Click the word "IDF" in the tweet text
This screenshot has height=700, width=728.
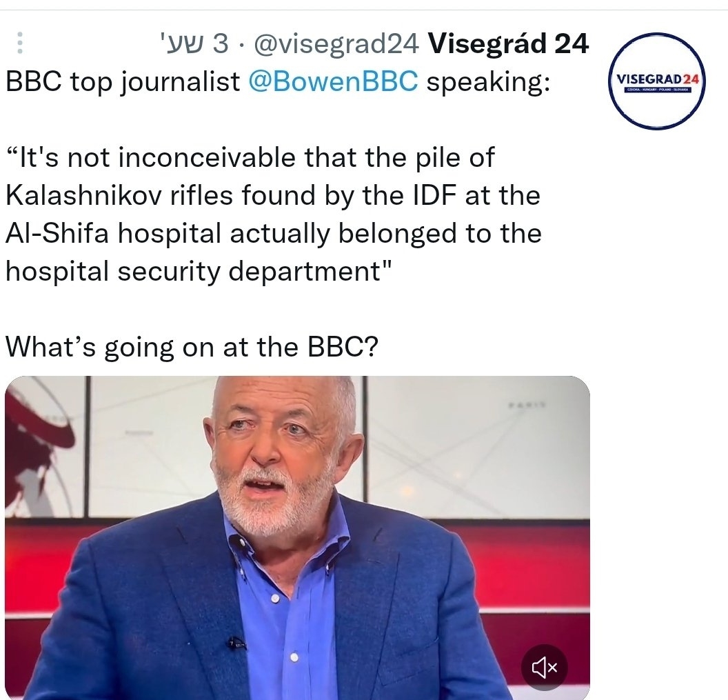pyautogui.click(x=436, y=196)
